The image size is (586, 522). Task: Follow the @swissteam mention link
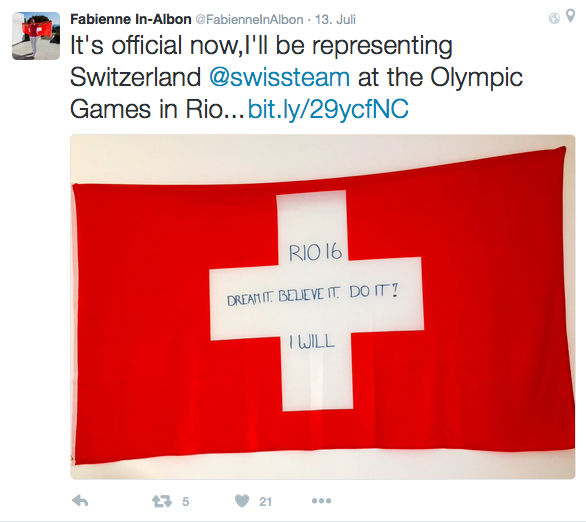click(x=280, y=77)
